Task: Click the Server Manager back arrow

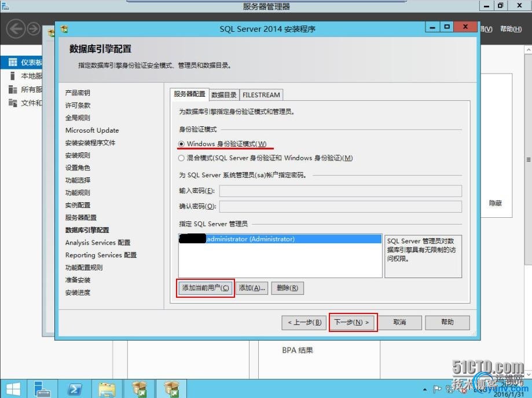Action: pyautogui.click(x=16, y=29)
